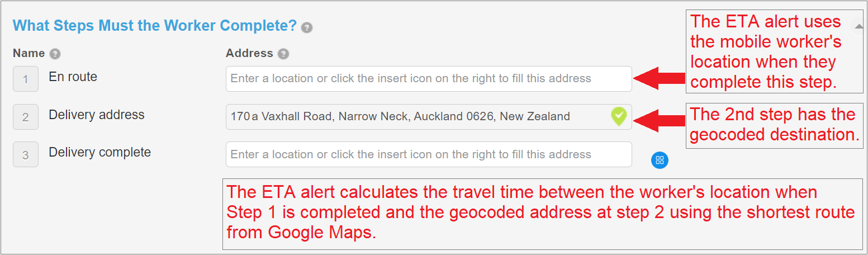868x255 pixels.
Task: Open the help tooltip next to Address
Action: pyautogui.click(x=283, y=54)
